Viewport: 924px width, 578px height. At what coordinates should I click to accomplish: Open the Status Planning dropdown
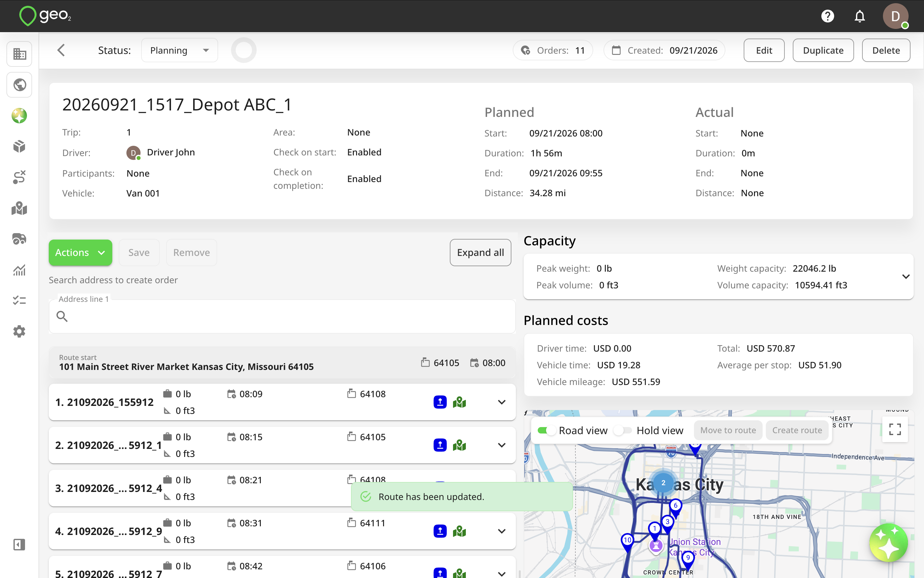[x=179, y=50]
